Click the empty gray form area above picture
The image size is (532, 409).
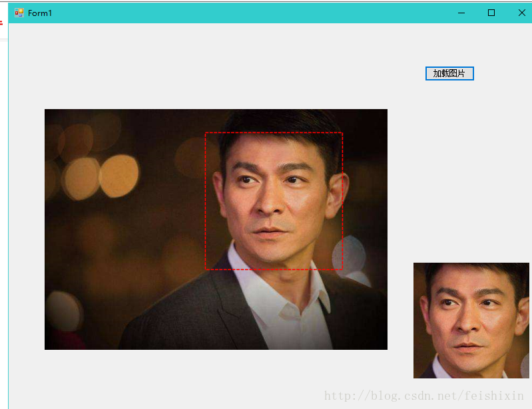(x=217, y=66)
